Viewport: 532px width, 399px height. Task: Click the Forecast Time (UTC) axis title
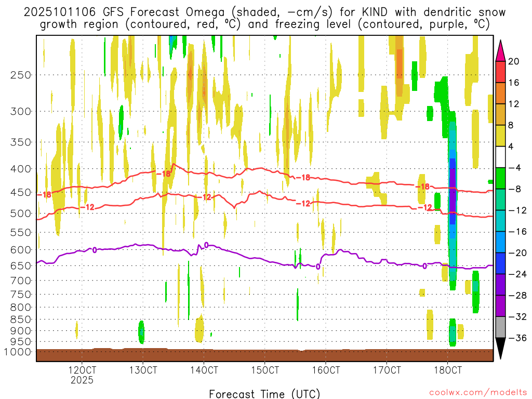pyautogui.click(x=264, y=394)
